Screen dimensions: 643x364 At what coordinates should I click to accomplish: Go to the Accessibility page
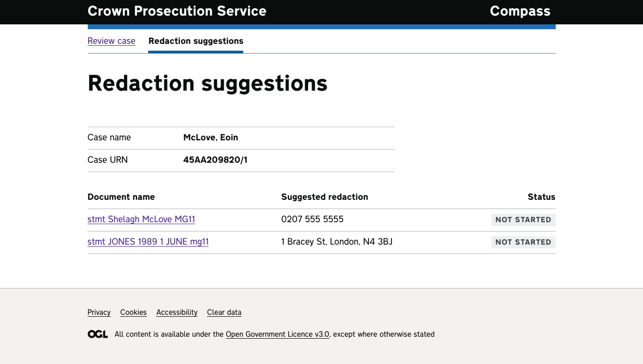[x=176, y=312]
